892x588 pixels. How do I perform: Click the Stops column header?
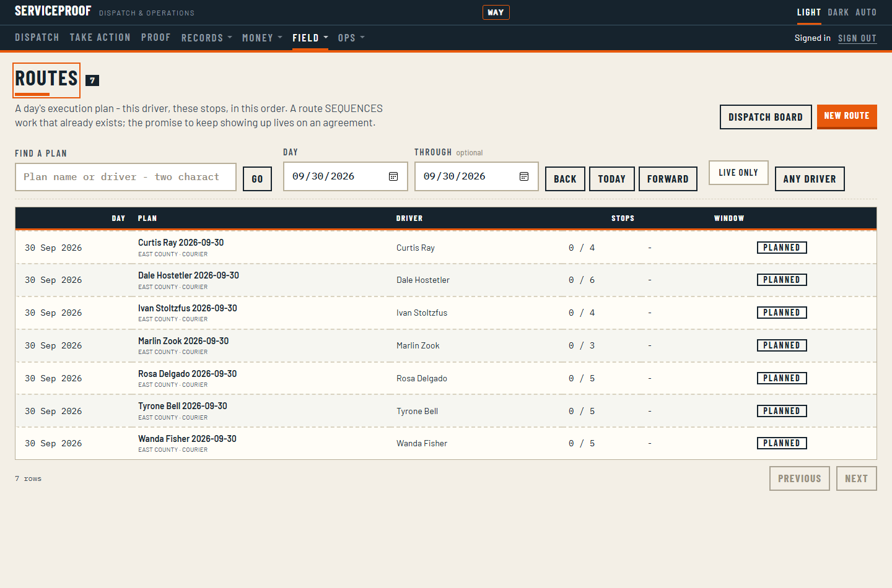623,218
